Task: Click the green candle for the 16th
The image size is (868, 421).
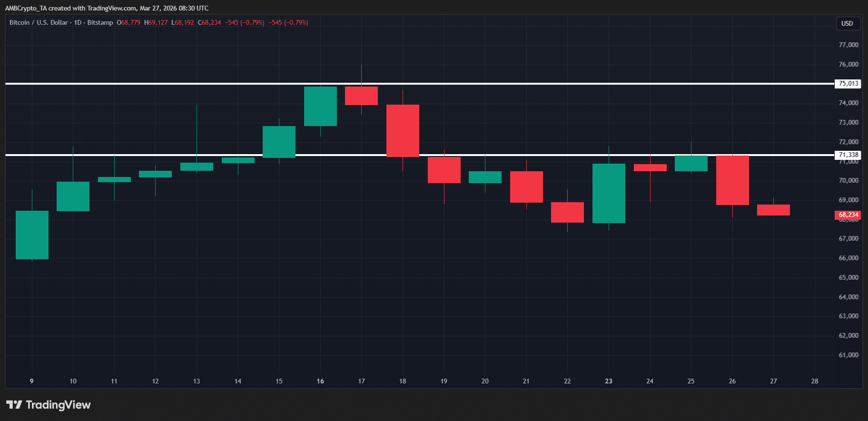Action: (x=320, y=106)
